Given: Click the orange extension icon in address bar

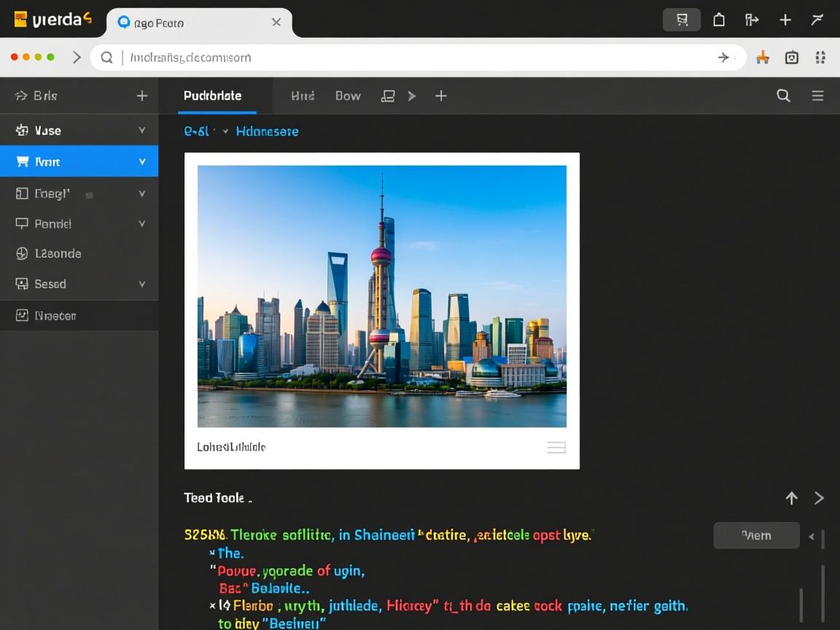Looking at the screenshot, I should (763, 58).
